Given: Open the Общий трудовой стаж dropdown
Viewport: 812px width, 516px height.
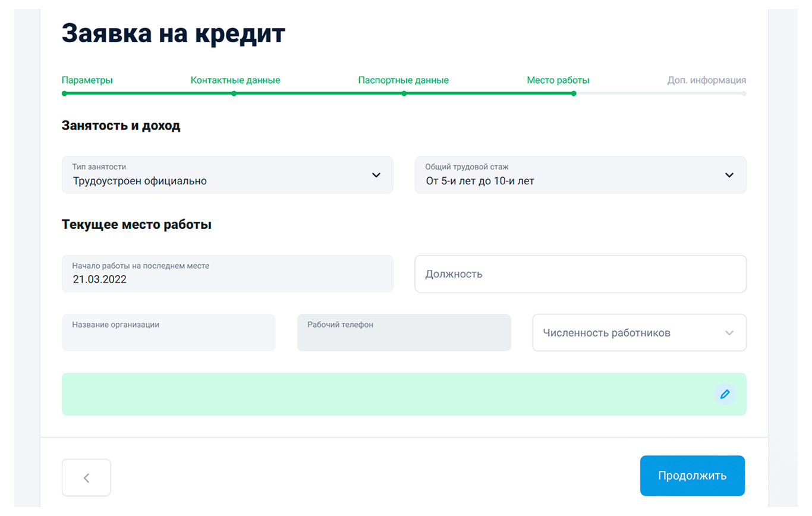Looking at the screenshot, I should (x=580, y=175).
